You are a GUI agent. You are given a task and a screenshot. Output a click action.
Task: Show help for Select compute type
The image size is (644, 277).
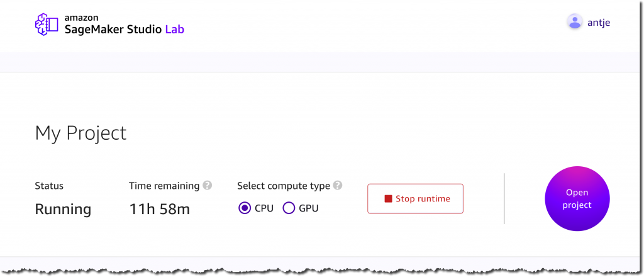pyautogui.click(x=338, y=185)
